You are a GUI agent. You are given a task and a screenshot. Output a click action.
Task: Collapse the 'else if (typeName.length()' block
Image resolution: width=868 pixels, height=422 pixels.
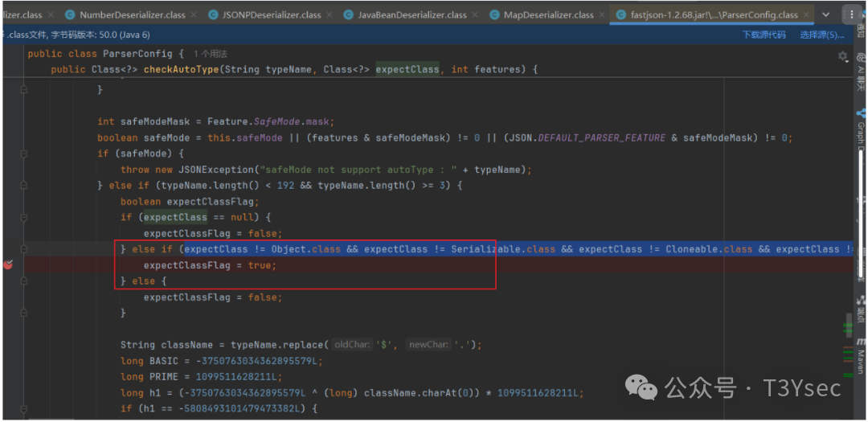tap(23, 186)
